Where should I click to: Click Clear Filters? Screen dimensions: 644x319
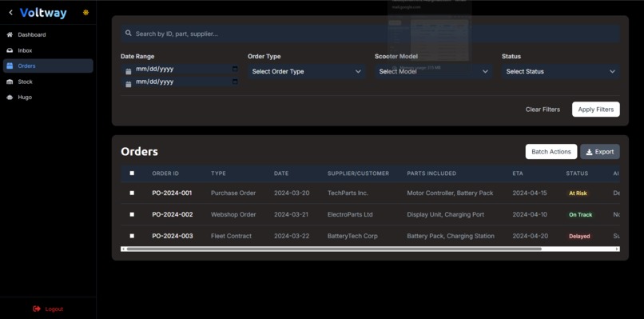click(543, 110)
